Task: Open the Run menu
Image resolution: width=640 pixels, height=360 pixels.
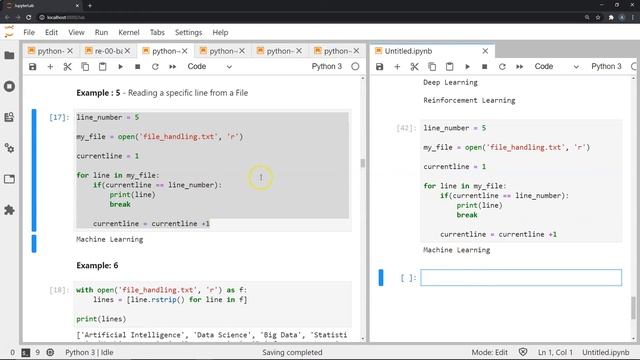Action: pyautogui.click(x=101, y=32)
